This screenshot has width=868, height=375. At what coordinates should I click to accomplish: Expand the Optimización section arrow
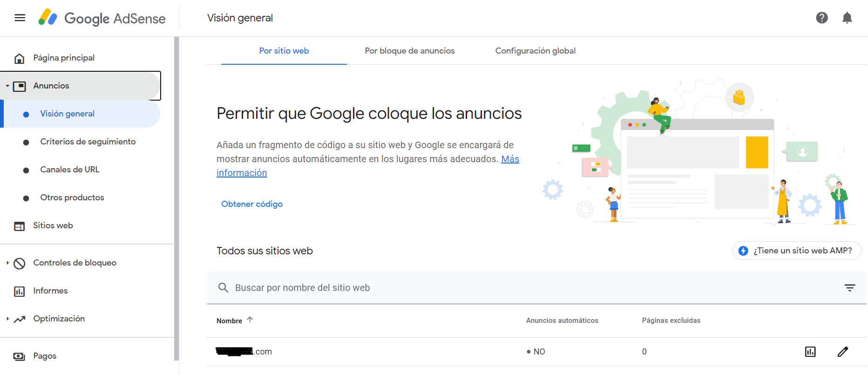7,319
